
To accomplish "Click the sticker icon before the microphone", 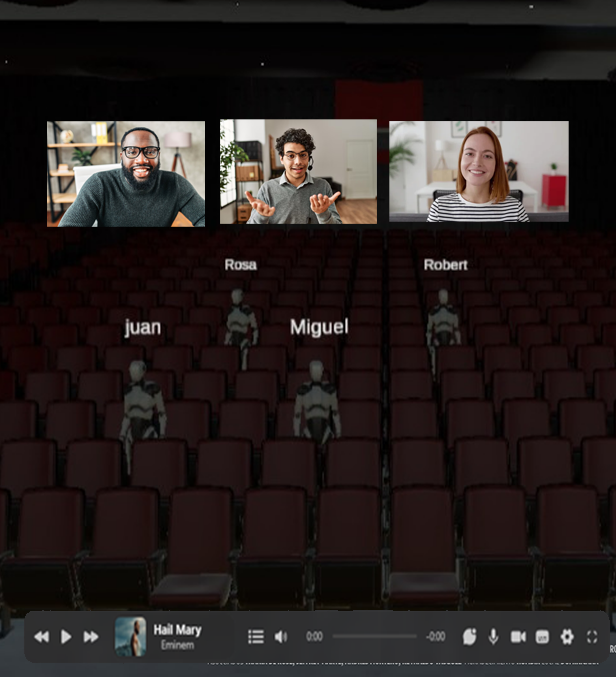I will [469, 637].
